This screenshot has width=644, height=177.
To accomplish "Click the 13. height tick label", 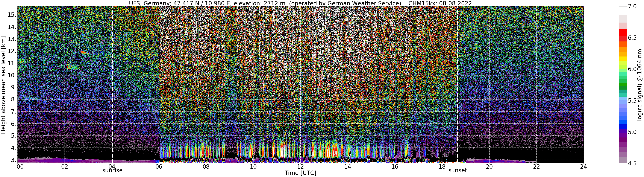I will (12, 39).
